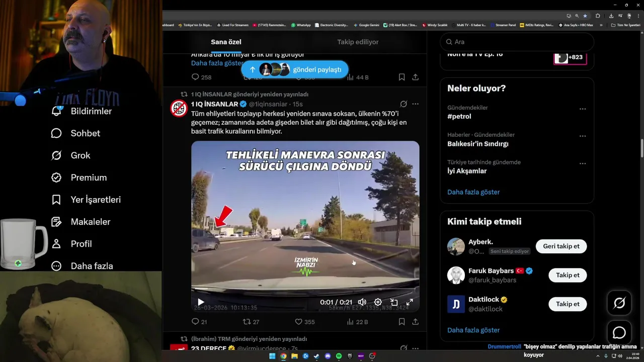
Task: Open Chrome downloads icon
Action: point(611,16)
